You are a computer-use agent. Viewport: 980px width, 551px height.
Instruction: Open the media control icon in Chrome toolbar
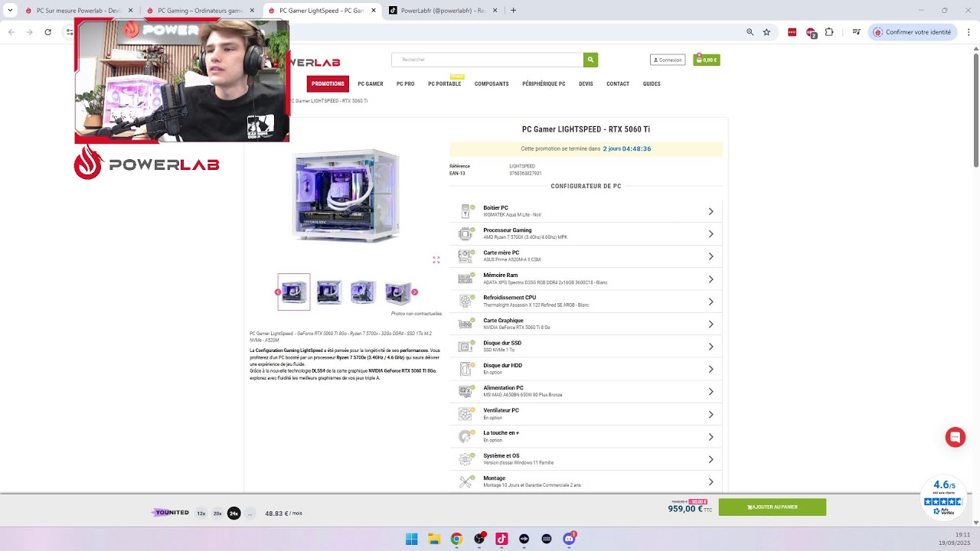click(856, 32)
